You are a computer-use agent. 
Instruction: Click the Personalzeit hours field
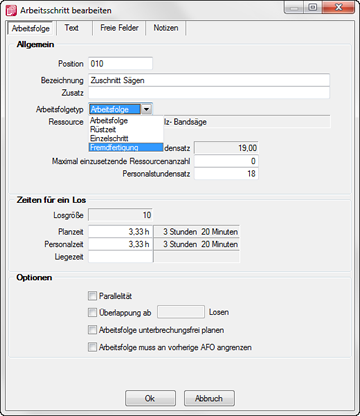pyautogui.click(x=121, y=244)
